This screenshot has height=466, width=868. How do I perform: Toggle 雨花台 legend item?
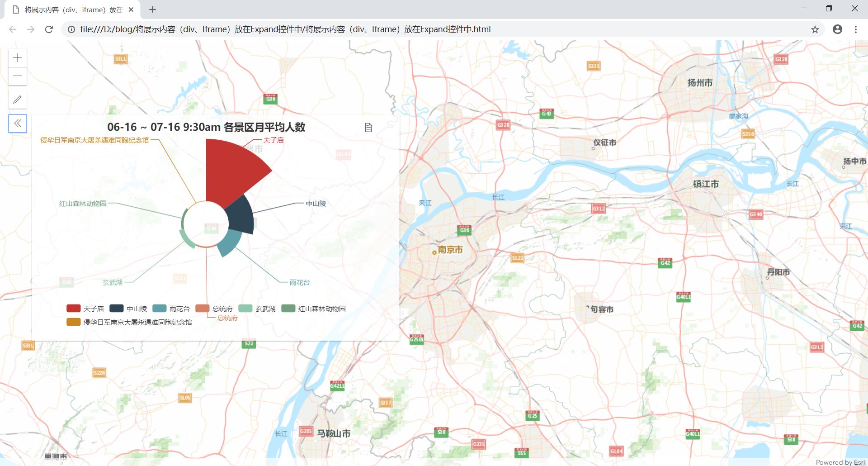(x=171, y=309)
